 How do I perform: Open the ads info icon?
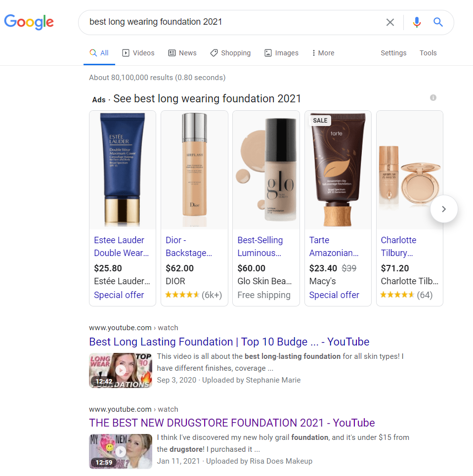(433, 98)
